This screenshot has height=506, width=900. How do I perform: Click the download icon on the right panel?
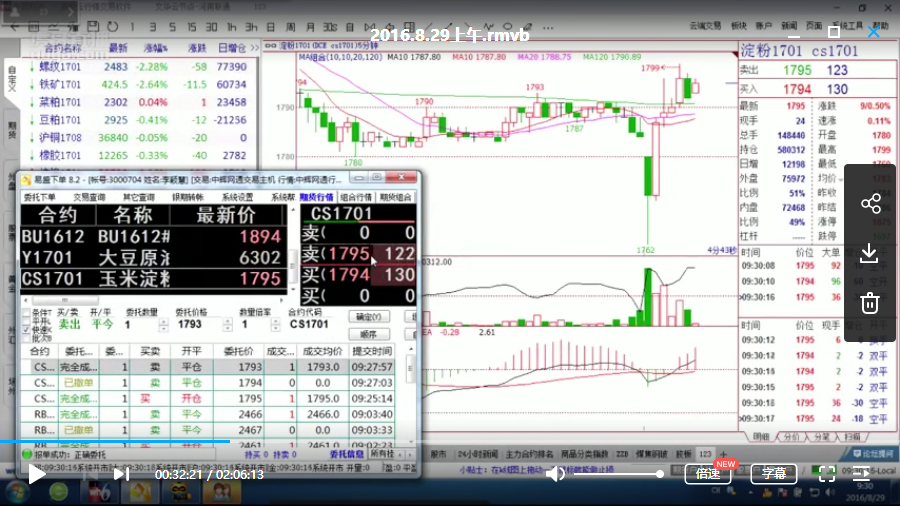click(870, 253)
